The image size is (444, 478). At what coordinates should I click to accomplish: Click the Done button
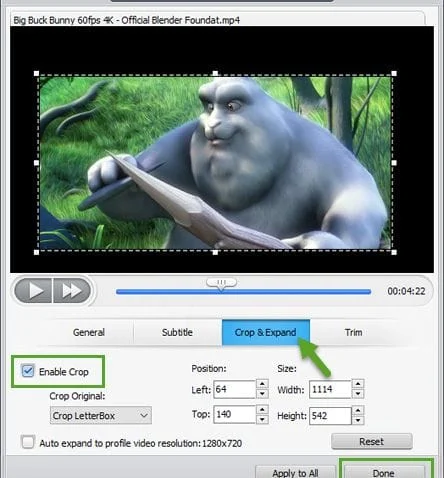(x=384, y=473)
